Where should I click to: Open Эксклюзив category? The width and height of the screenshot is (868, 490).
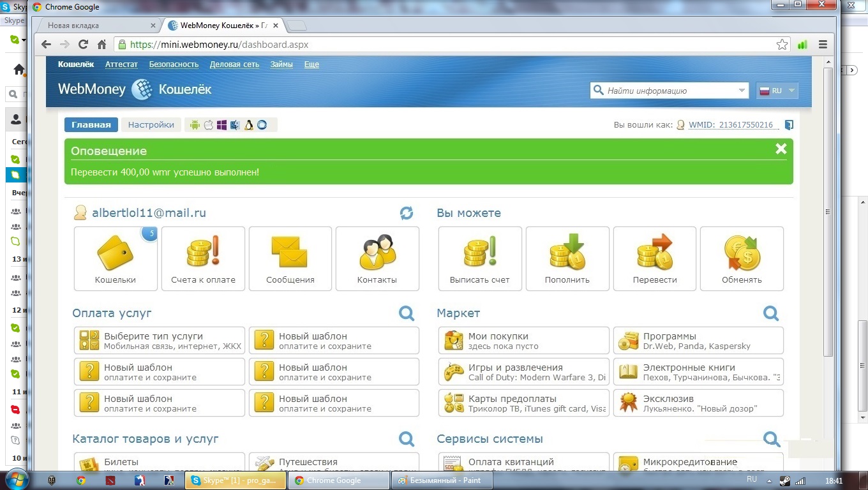(698, 403)
